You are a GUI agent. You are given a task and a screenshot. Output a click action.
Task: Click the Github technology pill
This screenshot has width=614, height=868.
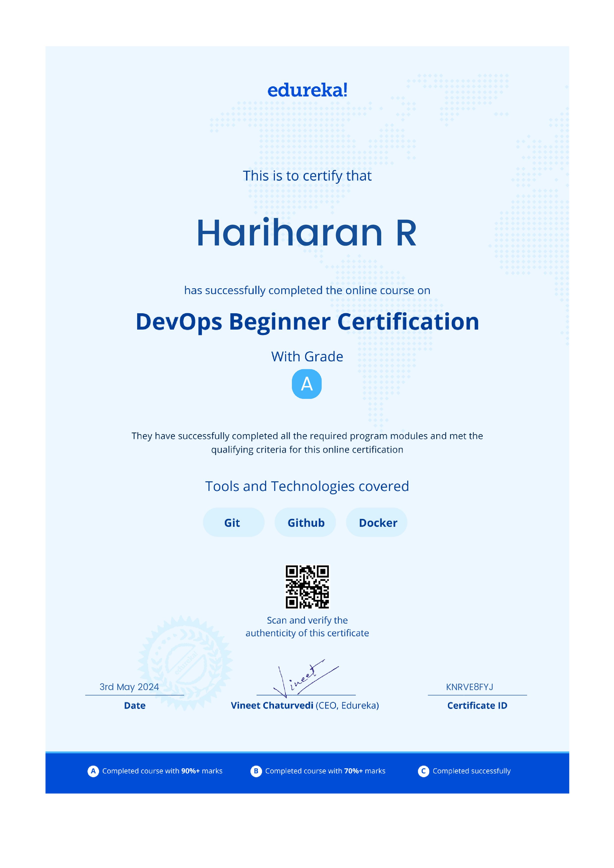[x=305, y=522]
